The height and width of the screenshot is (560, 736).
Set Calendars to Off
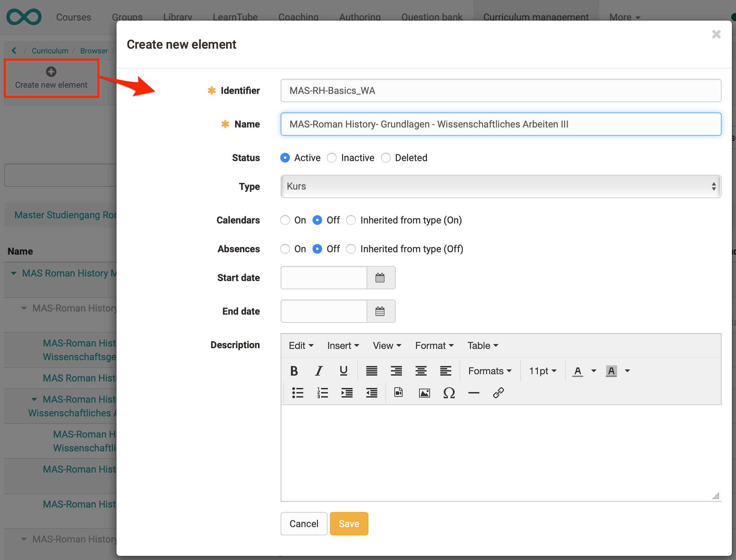317,220
